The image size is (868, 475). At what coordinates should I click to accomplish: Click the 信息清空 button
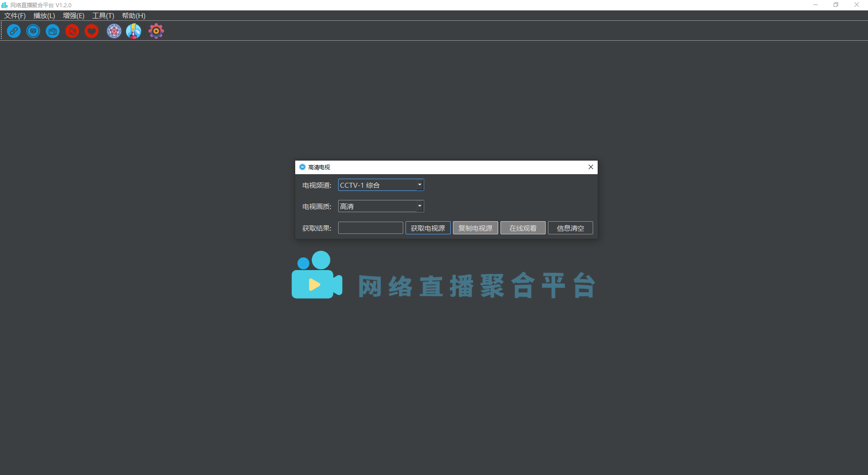point(571,228)
